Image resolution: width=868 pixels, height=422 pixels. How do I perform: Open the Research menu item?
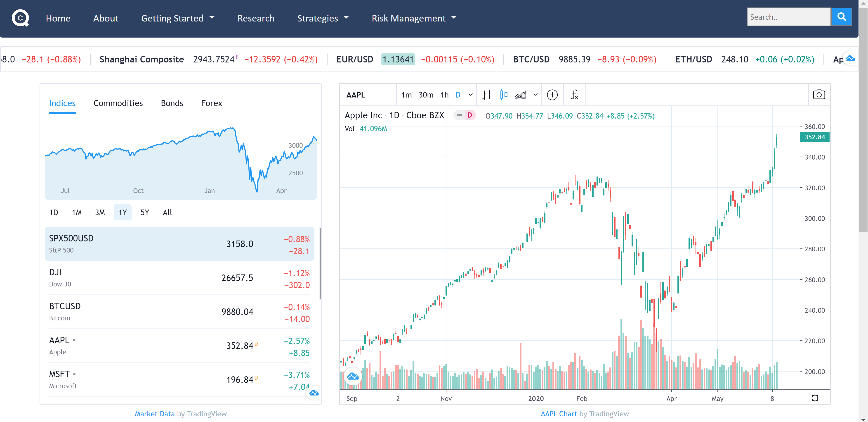coord(256,18)
